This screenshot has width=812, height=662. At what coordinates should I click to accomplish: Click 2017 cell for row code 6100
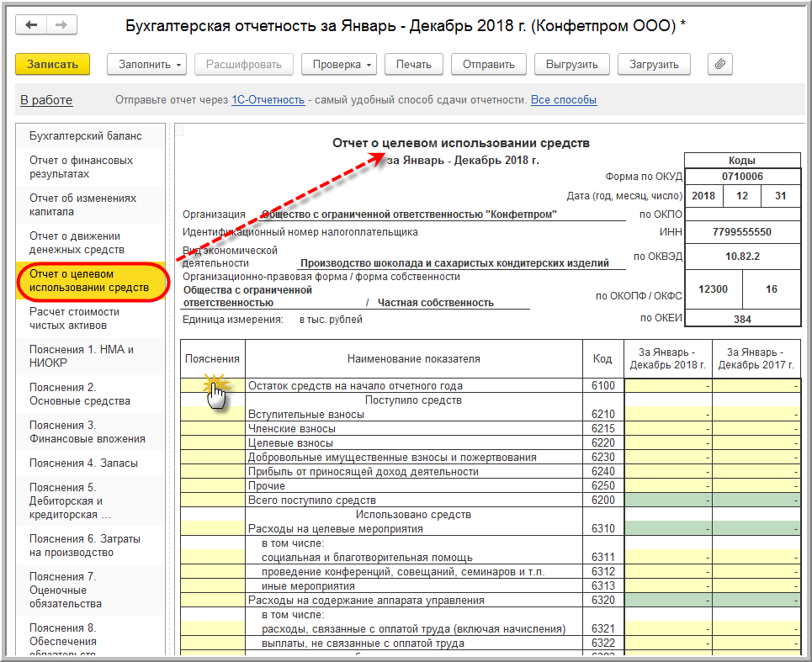[756, 385]
